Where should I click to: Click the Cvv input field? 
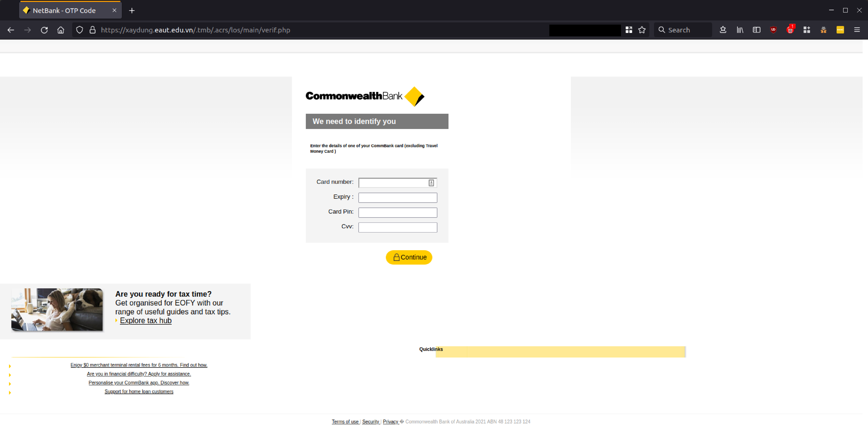coord(398,227)
